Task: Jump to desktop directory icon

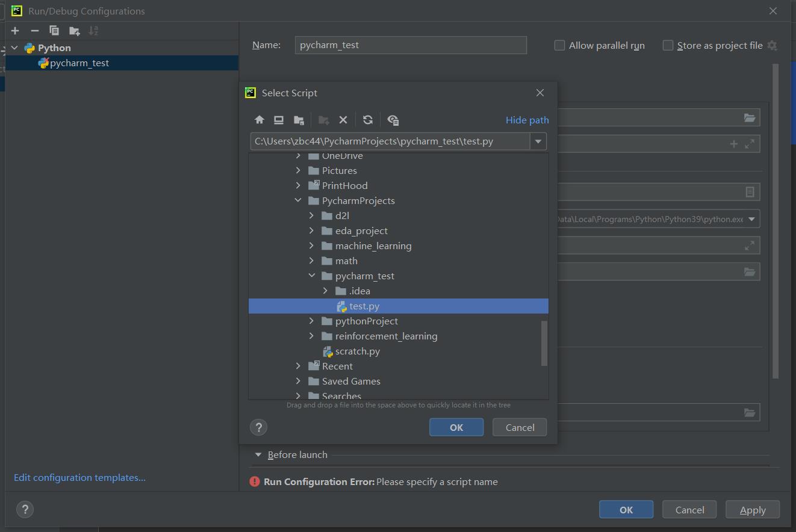Action: pos(279,120)
